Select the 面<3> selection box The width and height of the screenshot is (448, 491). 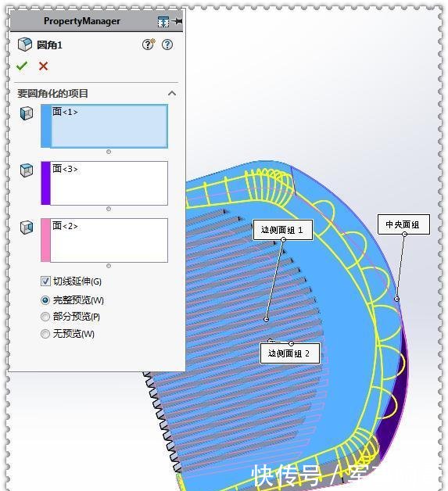[109, 183]
